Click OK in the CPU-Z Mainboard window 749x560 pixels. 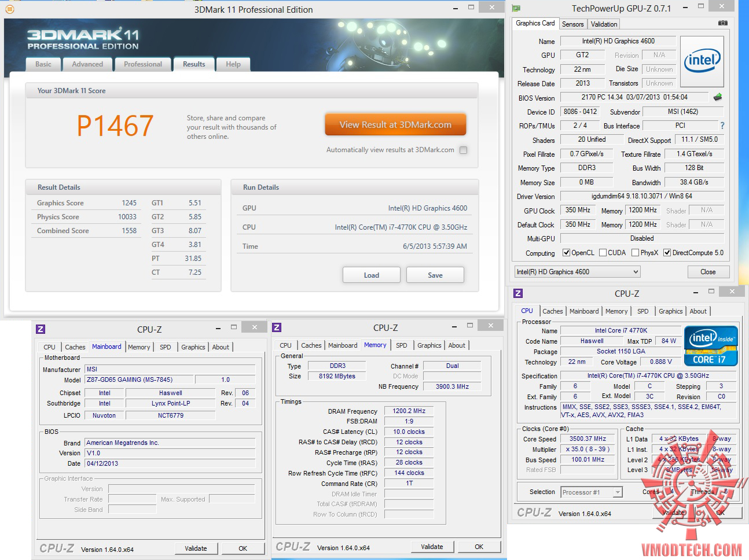pyautogui.click(x=243, y=548)
